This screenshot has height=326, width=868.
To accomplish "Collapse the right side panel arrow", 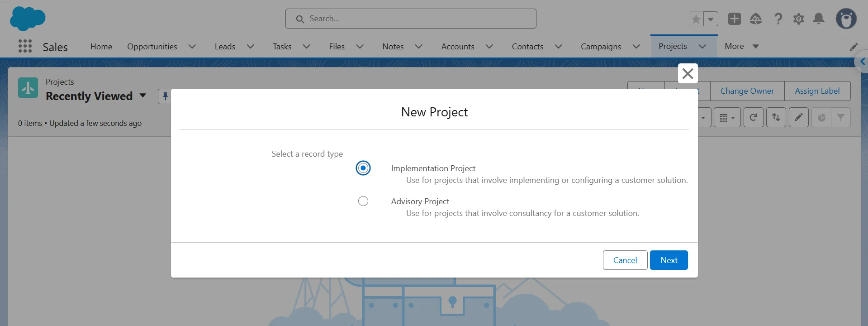I will click(862, 62).
